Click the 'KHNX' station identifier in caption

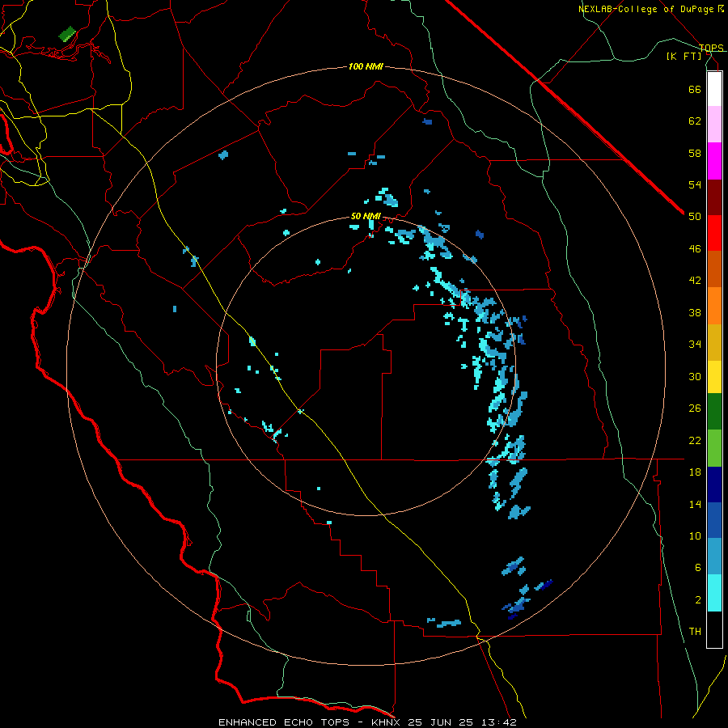tap(387, 722)
